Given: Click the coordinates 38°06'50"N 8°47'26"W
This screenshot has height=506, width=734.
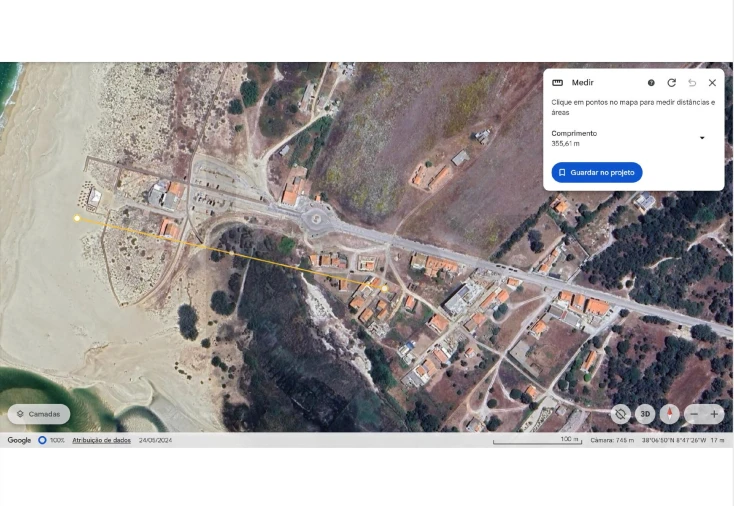Looking at the screenshot, I should [x=674, y=440].
